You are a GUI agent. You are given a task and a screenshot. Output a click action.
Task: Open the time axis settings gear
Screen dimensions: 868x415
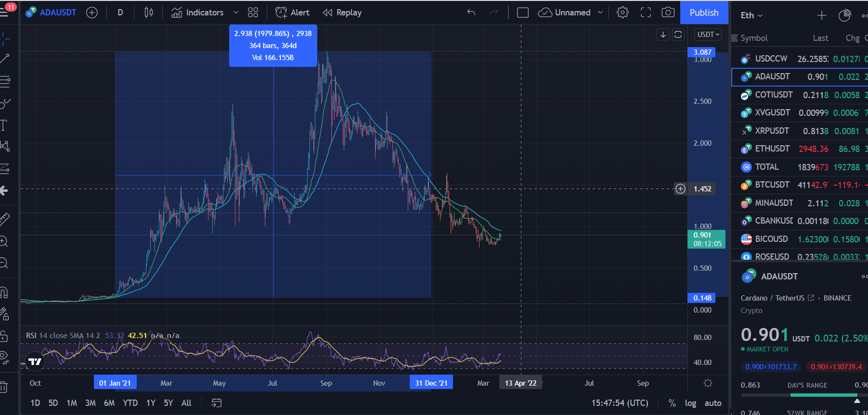(708, 383)
